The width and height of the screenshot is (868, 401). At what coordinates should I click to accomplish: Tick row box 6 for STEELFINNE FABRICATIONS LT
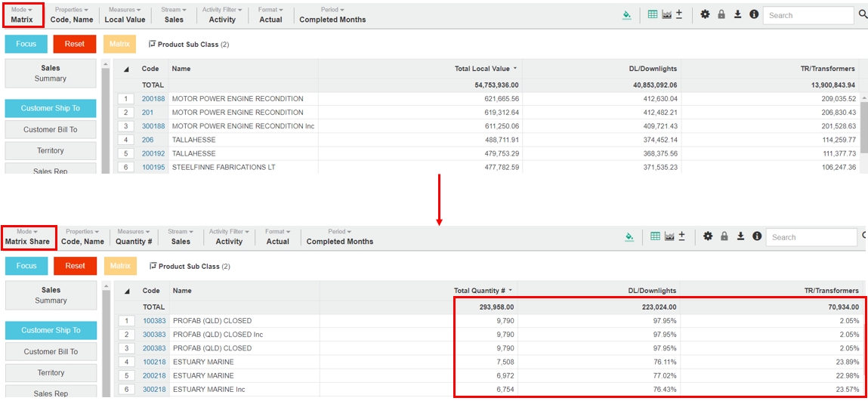tap(126, 167)
